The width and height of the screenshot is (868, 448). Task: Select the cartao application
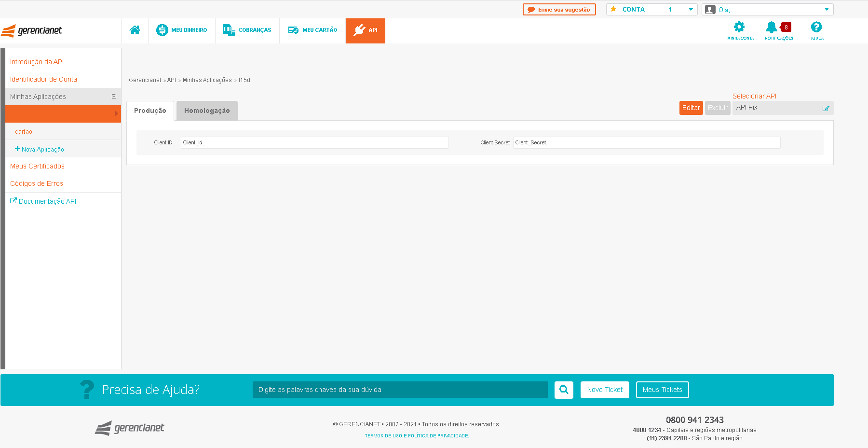tap(24, 131)
